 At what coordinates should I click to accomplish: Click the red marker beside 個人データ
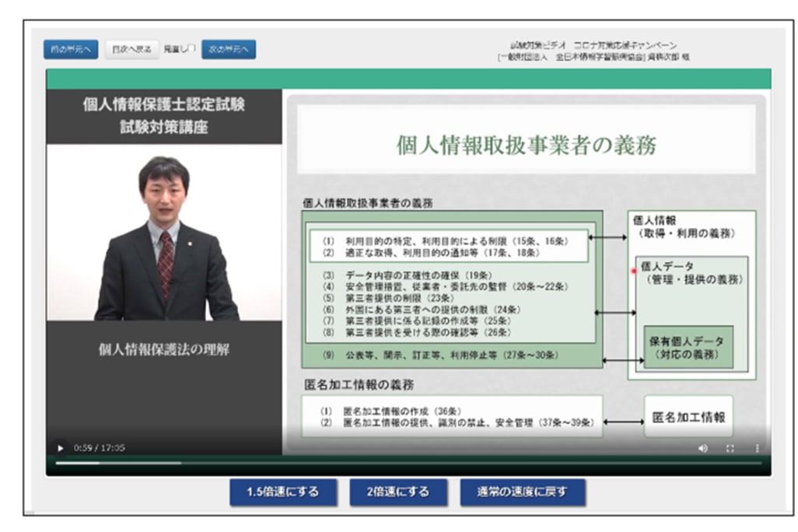coord(635,271)
